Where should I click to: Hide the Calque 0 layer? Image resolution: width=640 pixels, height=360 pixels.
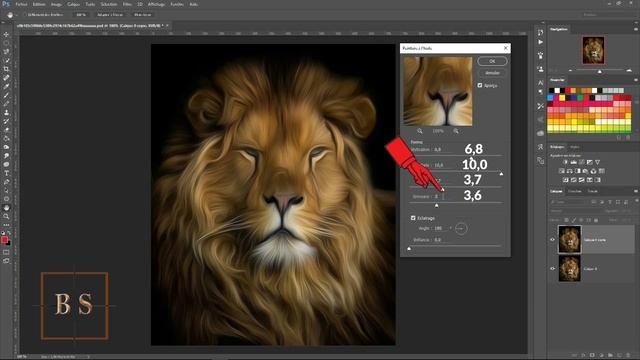point(553,269)
